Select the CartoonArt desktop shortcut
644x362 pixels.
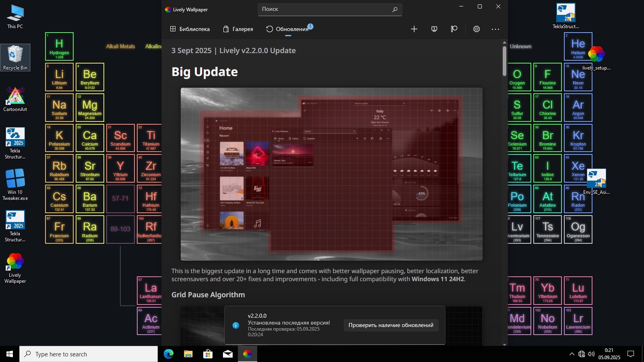coord(15,99)
